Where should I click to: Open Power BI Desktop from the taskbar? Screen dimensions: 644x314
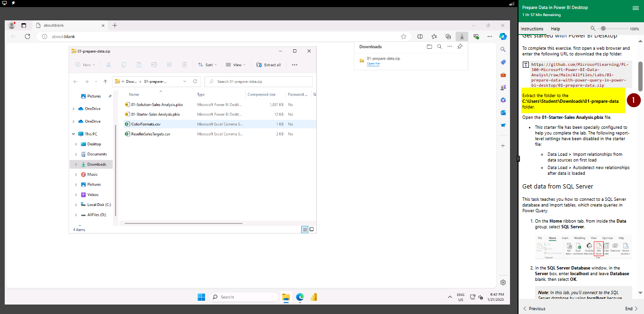(313, 297)
